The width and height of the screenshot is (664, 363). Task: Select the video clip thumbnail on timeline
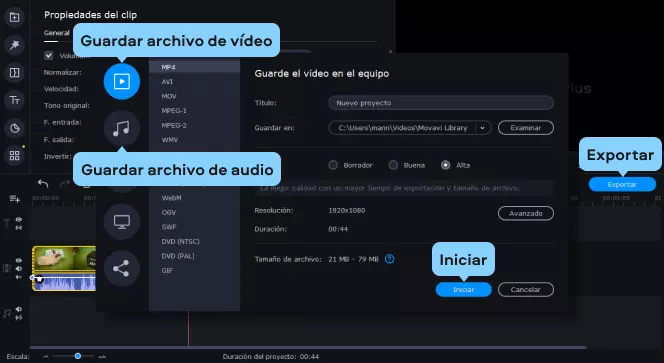pyautogui.click(x=64, y=258)
